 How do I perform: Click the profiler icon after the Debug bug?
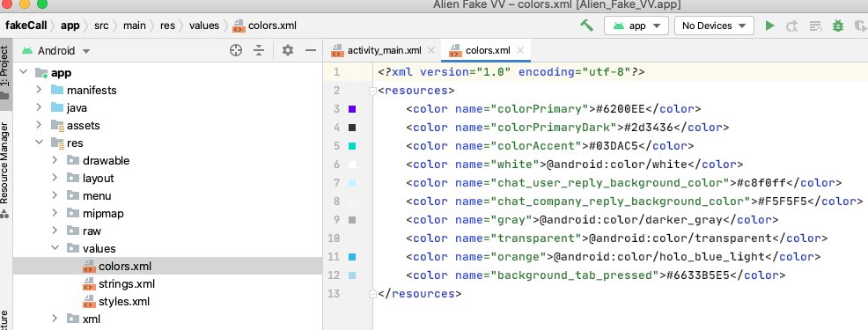point(860,26)
